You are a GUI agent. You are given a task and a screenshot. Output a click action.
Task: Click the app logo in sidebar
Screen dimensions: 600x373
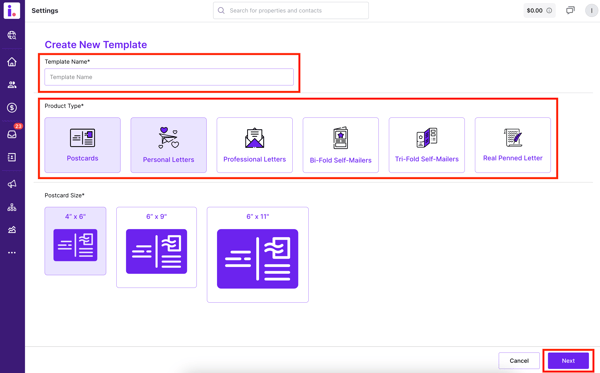12,10
